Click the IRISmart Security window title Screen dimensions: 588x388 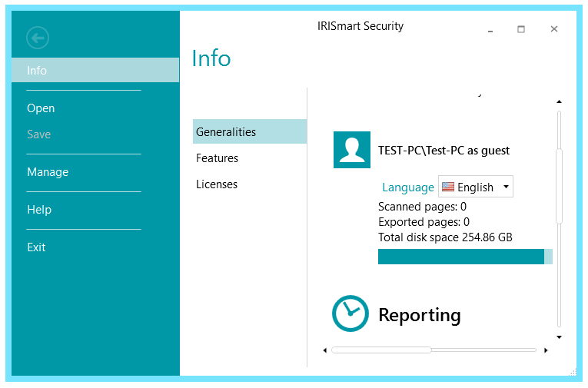click(360, 26)
